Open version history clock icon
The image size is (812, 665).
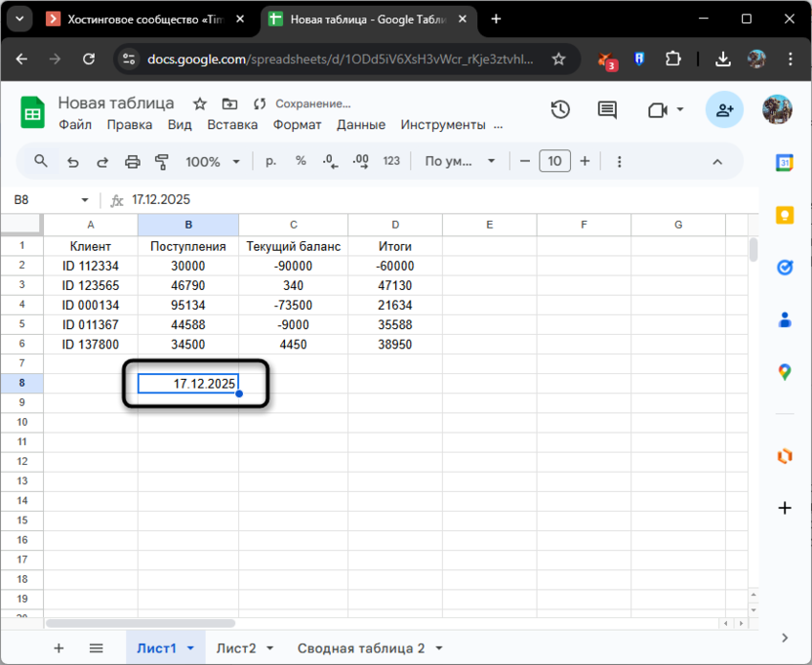560,109
